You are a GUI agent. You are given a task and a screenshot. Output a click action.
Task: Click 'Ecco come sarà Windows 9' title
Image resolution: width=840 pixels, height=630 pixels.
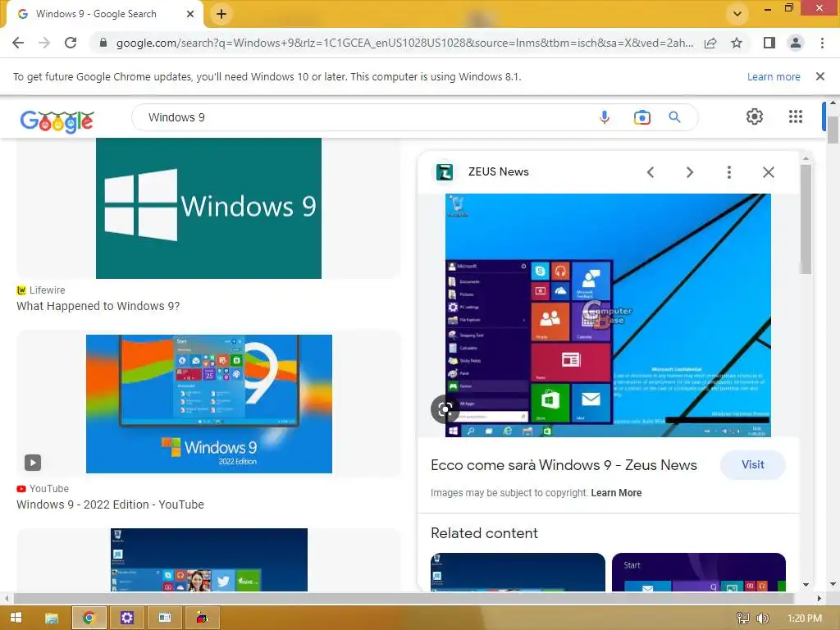tap(564, 465)
